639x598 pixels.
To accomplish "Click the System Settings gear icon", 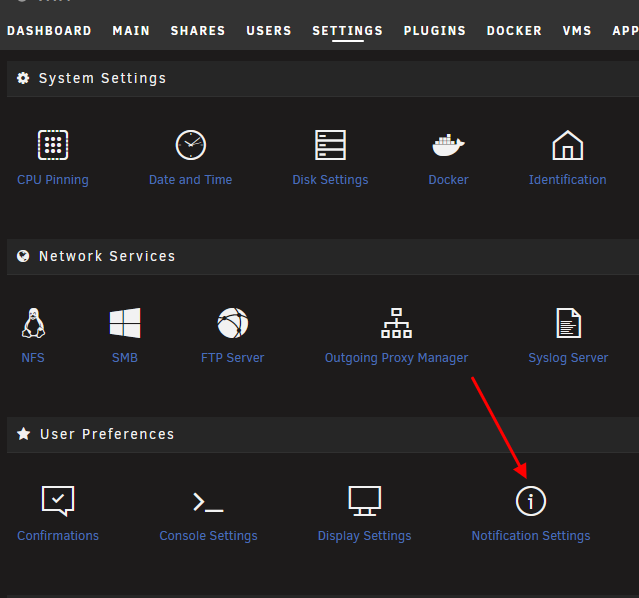I will click(23, 78).
